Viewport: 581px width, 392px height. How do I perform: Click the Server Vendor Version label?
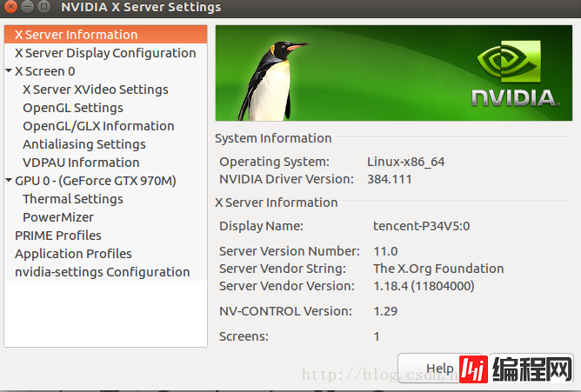pyautogui.click(x=287, y=286)
